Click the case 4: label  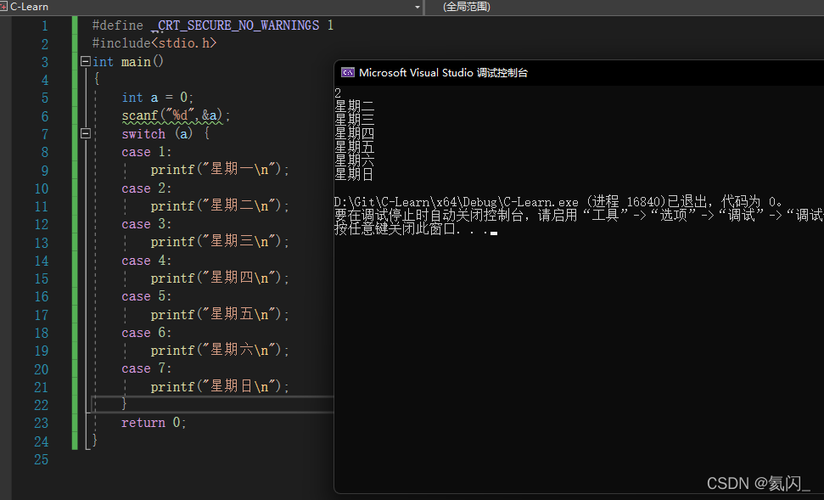point(147,260)
